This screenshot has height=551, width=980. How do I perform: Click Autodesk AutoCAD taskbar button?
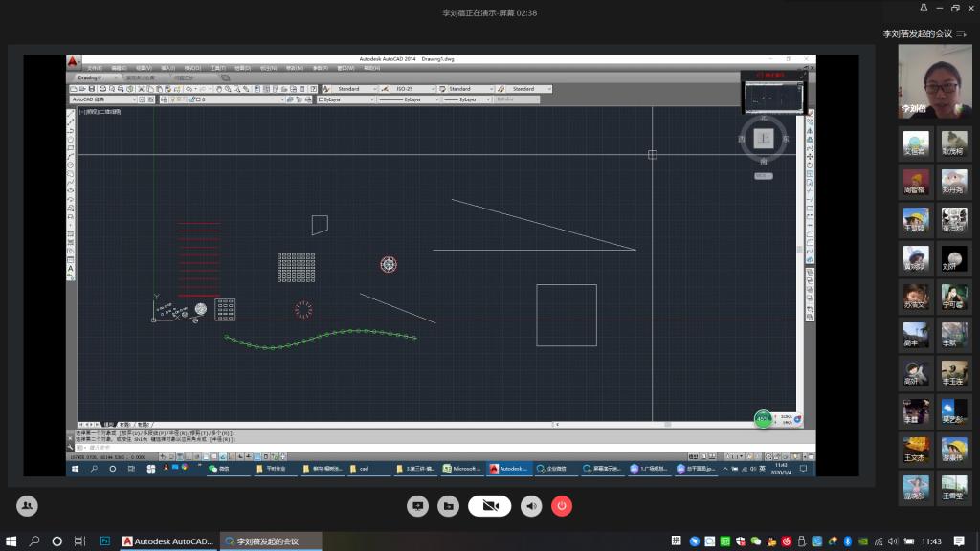click(168, 541)
